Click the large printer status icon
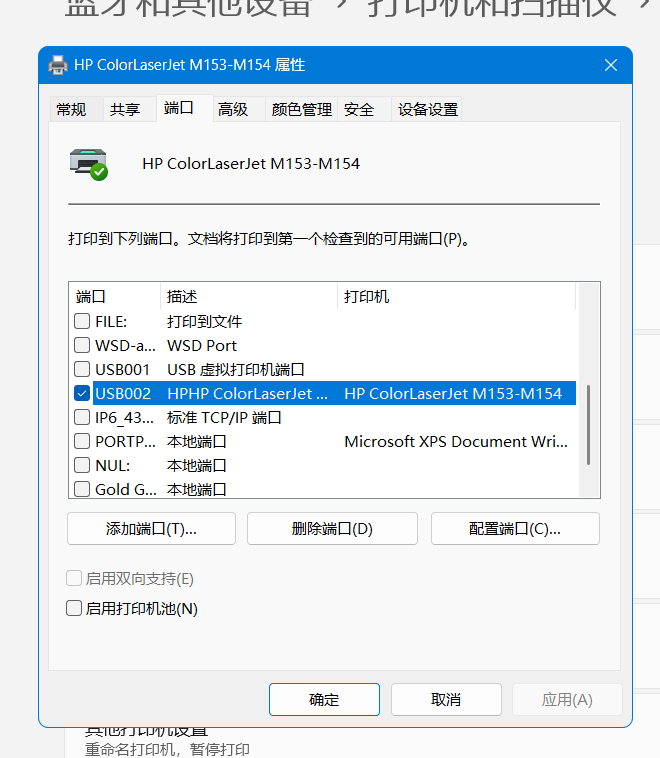Screen dimensions: 660x758 (x=88, y=164)
